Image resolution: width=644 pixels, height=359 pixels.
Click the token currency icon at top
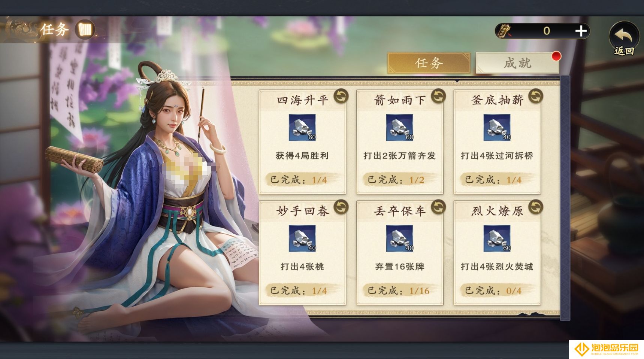(504, 31)
